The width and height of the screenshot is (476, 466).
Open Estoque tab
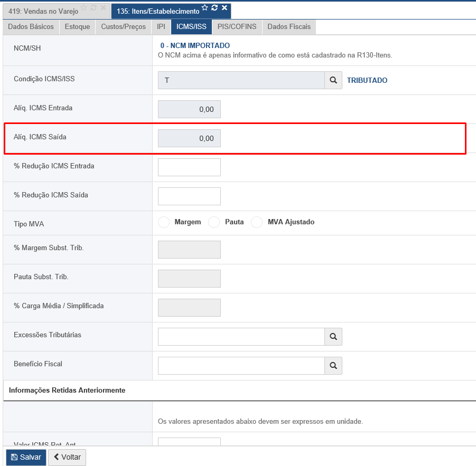(78, 27)
